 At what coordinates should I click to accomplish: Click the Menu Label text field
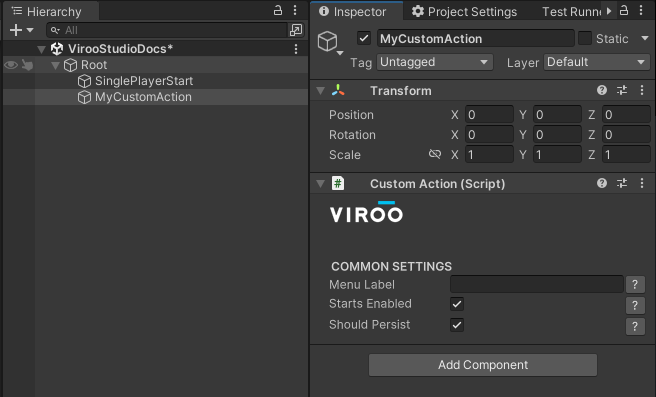537,284
